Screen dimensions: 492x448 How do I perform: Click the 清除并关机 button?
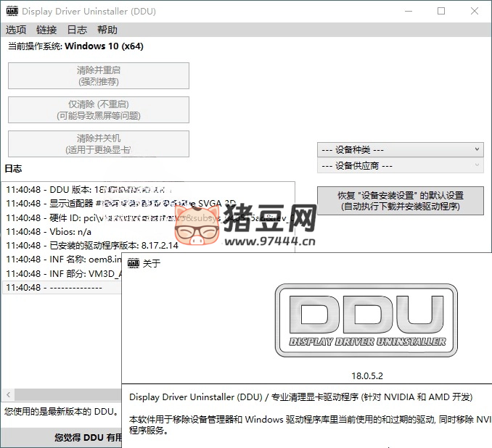click(99, 144)
